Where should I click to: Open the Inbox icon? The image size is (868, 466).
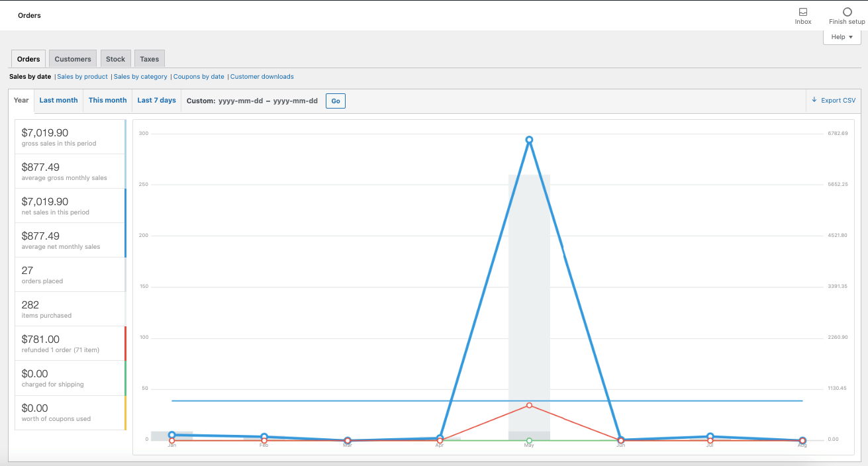(x=802, y=13)
